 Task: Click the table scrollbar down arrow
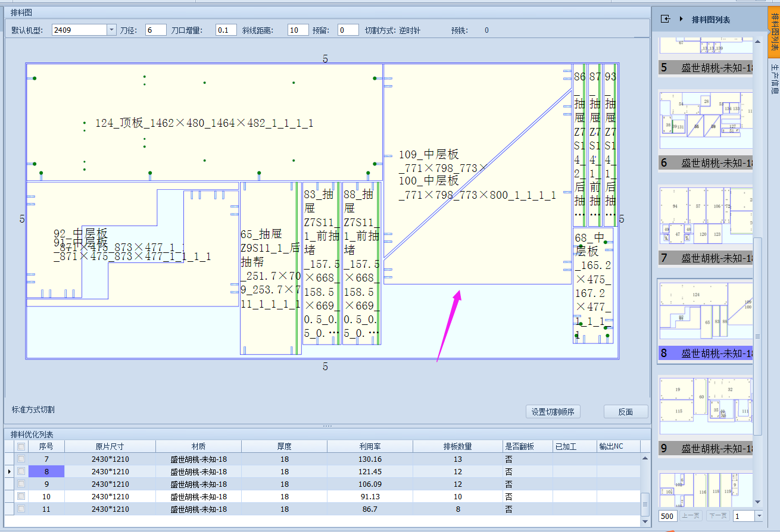(x=645, y=521)
